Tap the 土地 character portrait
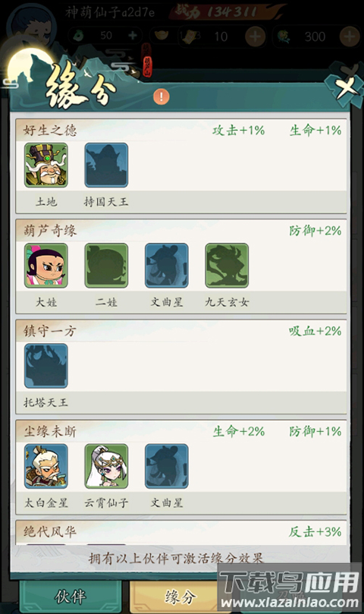The image size is (364, 614). click(x=45, y=165)
